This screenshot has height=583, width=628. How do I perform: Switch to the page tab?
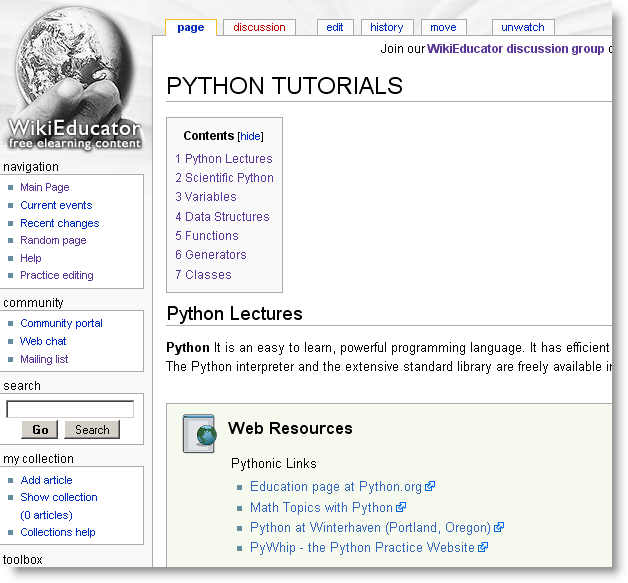pos(191,27)
